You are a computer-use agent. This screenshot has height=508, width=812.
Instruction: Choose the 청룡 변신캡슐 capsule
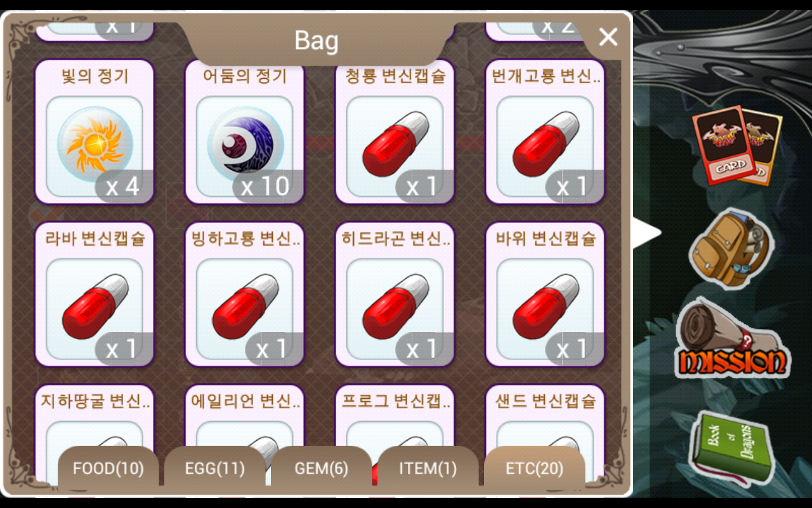pos(395,132)
